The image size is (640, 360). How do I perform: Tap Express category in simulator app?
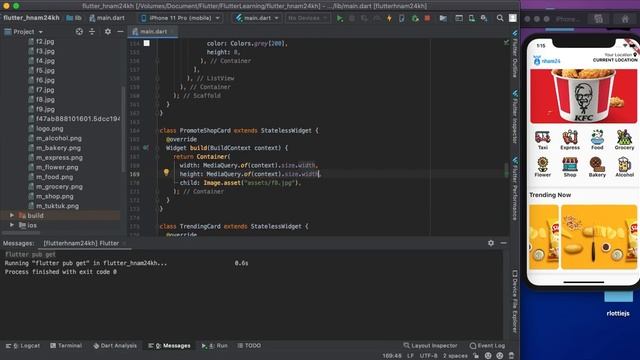(x=570, y=140)
